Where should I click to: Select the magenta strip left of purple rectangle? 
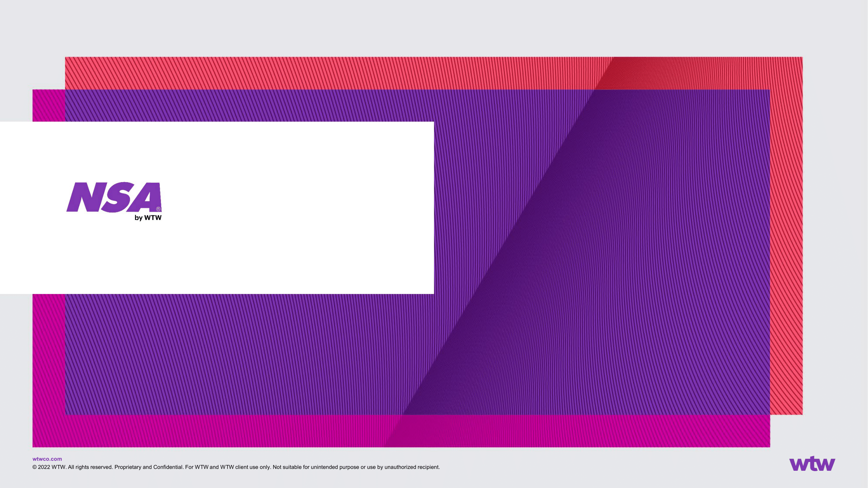48,354
